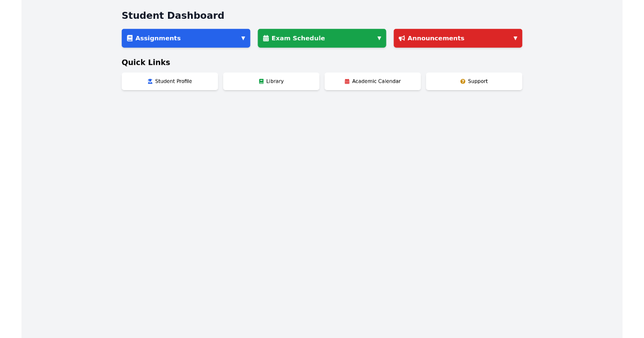Click the Exam Schedule dropdown arrow
Image resolution: width=644 pixels, height=338 pixels.
tap(379, 38)
